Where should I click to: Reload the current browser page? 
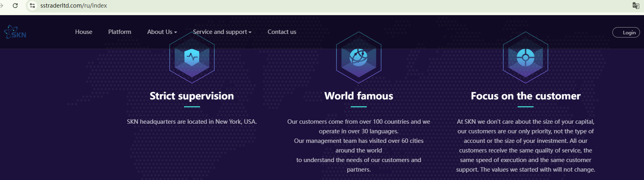(15, 6)
